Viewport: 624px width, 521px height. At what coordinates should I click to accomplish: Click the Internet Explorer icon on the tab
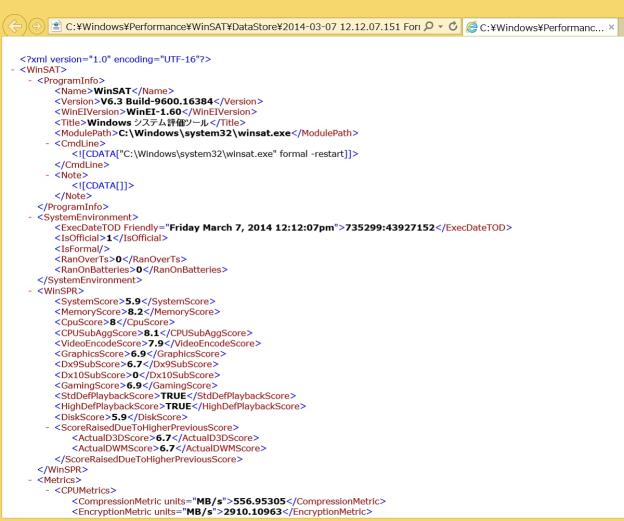(x=472, y=27)
